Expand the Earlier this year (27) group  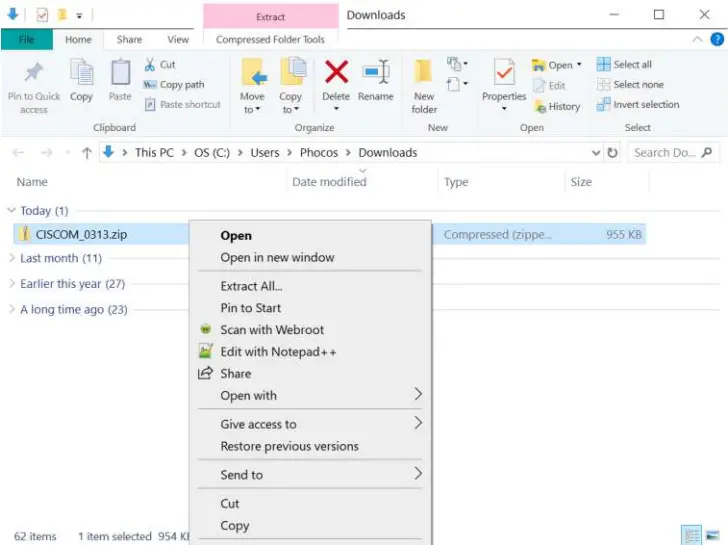[12, 283]
